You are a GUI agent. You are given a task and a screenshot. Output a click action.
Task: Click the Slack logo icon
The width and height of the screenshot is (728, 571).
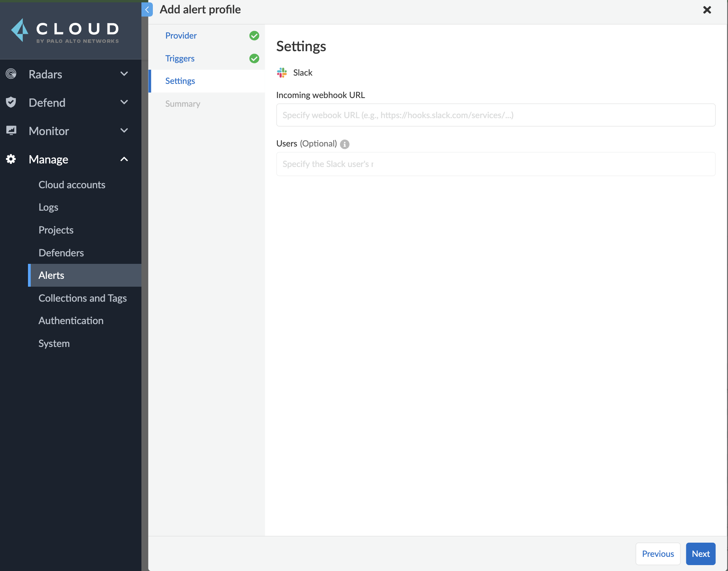tap(282, 72)
